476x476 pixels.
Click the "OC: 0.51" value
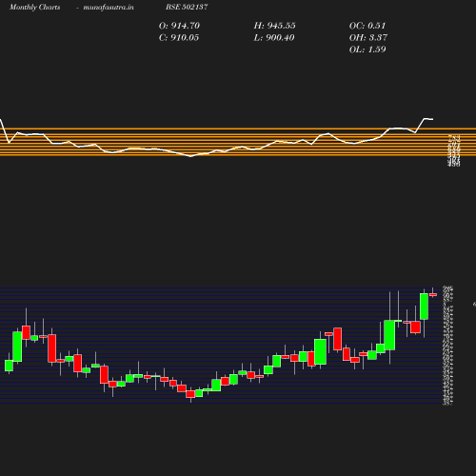coord(367,26)
